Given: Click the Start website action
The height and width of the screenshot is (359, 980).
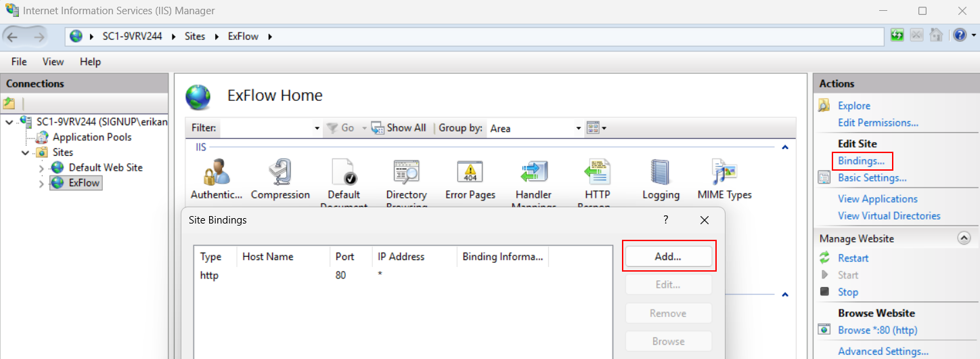Looking at the screenshot, I should tap(847, 275).
